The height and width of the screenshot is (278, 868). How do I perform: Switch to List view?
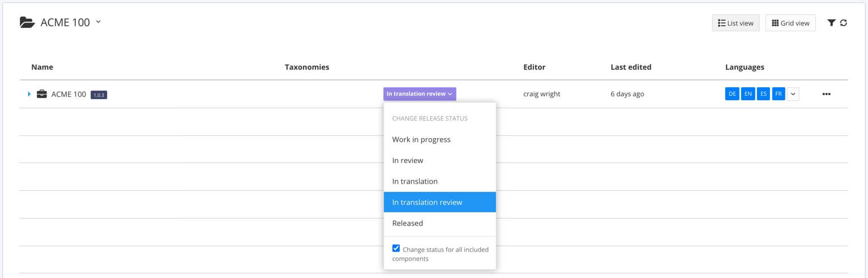pyautogui.click(x=736, y=23)
